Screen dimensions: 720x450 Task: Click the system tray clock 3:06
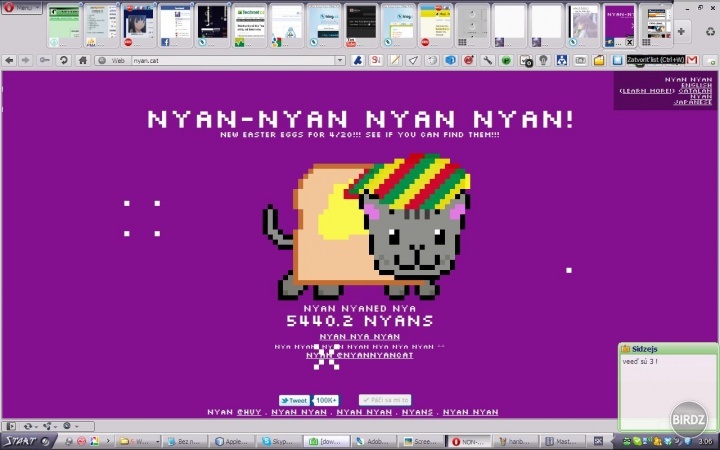(x=705, y=442)
